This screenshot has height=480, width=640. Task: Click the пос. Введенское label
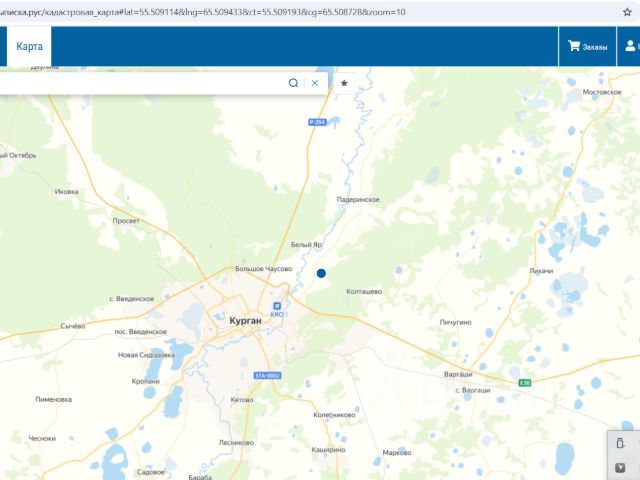tap(140, 332)
